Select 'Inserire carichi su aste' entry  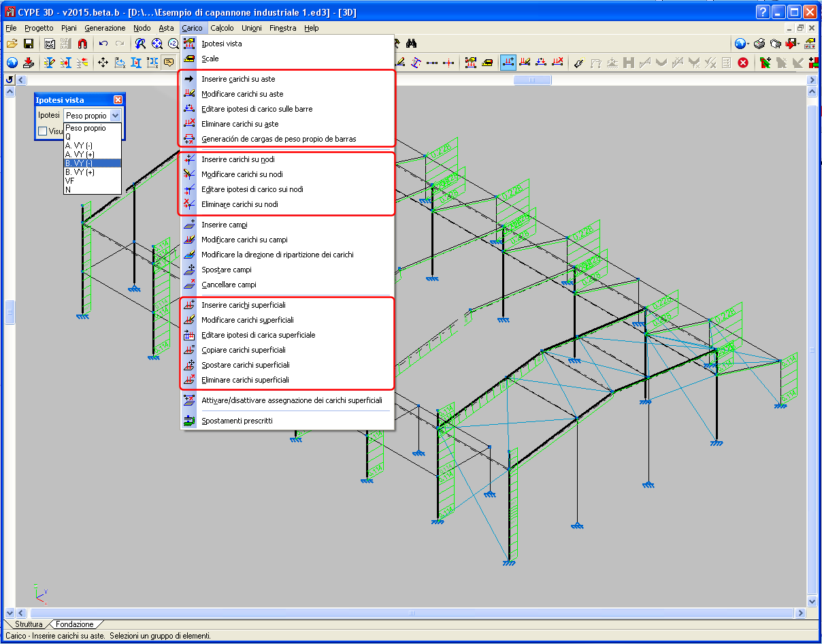click(288, 79)
